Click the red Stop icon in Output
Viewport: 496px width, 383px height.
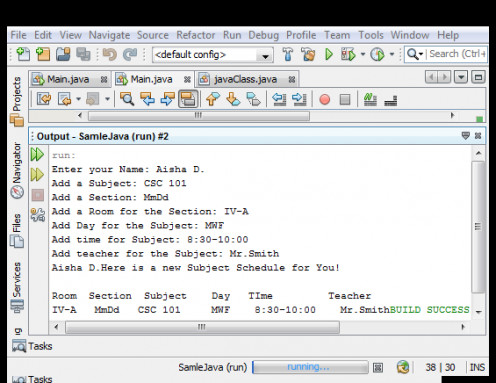pos(38,195)
